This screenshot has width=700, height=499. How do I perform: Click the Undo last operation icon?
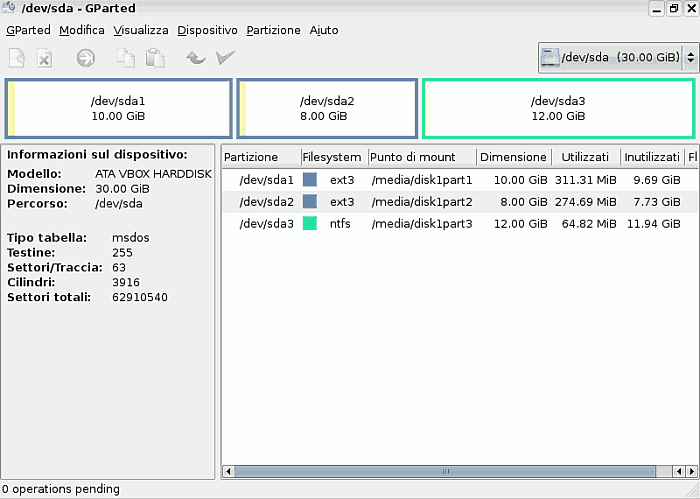click(196, 58)
